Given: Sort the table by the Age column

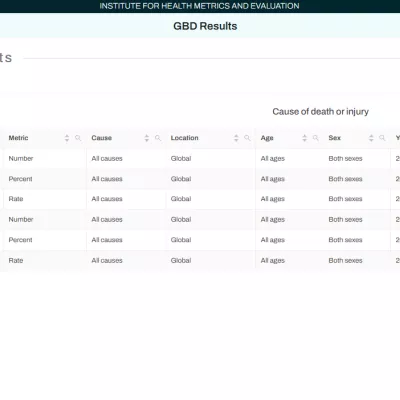Looking at the screenshot, I should pos(304,138).
